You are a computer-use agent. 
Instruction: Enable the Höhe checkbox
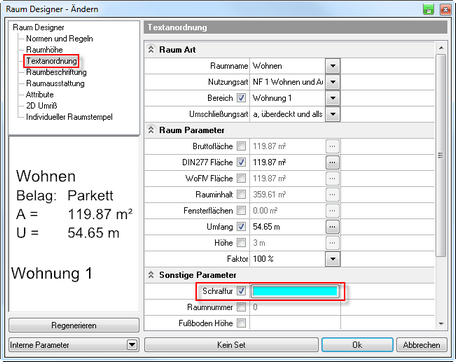(241, 243)
